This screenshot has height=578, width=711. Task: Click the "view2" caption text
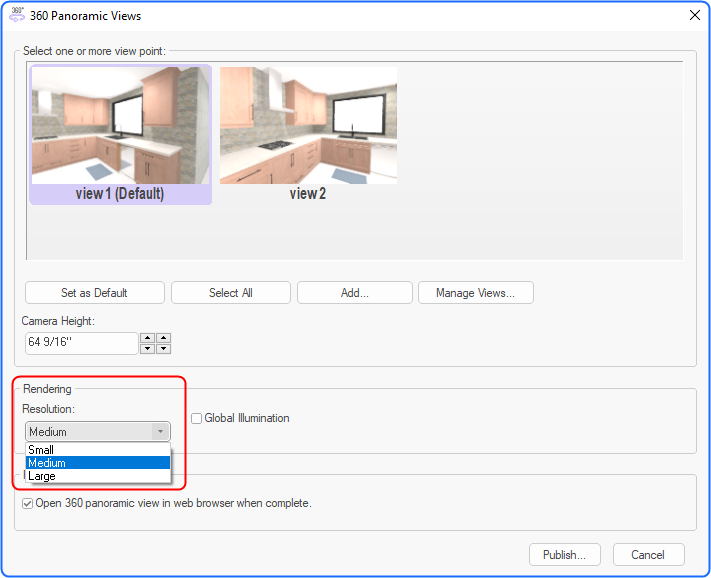[x=308, y=194]
